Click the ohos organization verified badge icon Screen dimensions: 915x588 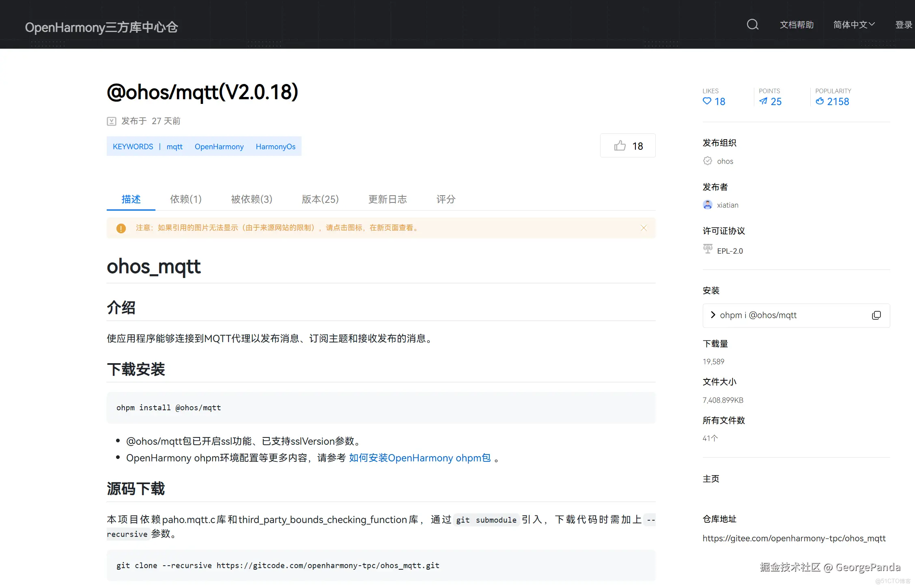coord(707,161)
